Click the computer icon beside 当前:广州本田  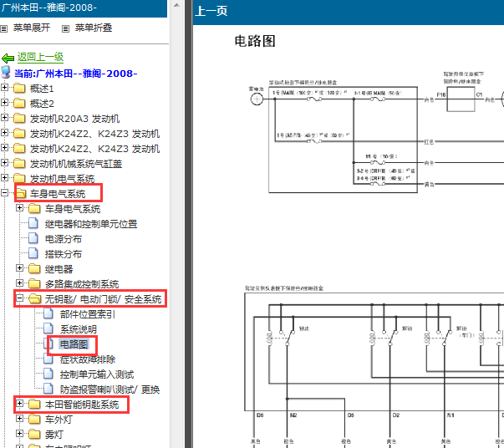(x=6, y=73)
